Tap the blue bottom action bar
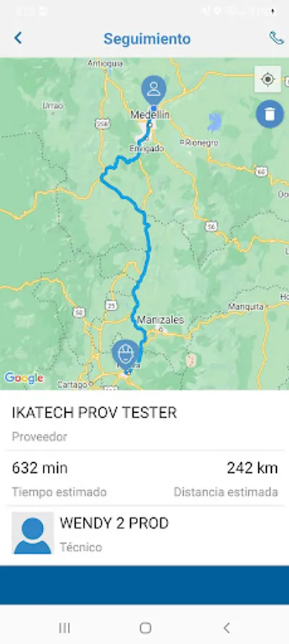The height and width of the screenshot is (644, 289). pos(144,585)
